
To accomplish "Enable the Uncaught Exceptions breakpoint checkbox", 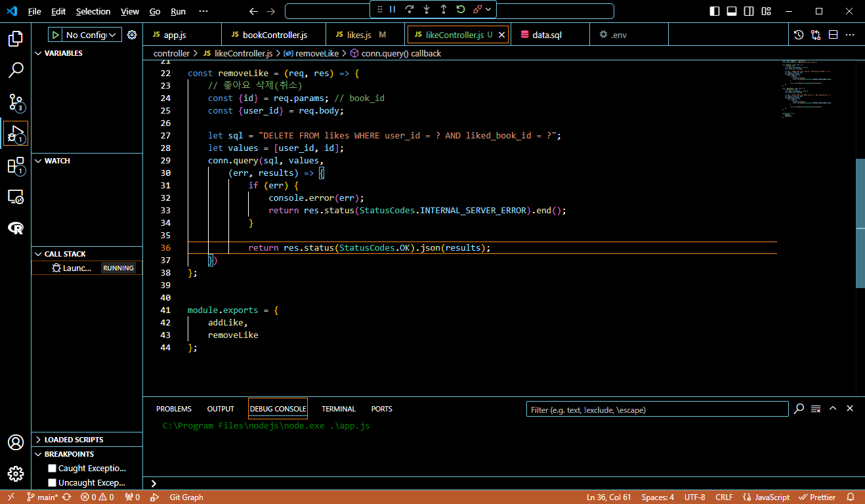I will click(52, 483).
